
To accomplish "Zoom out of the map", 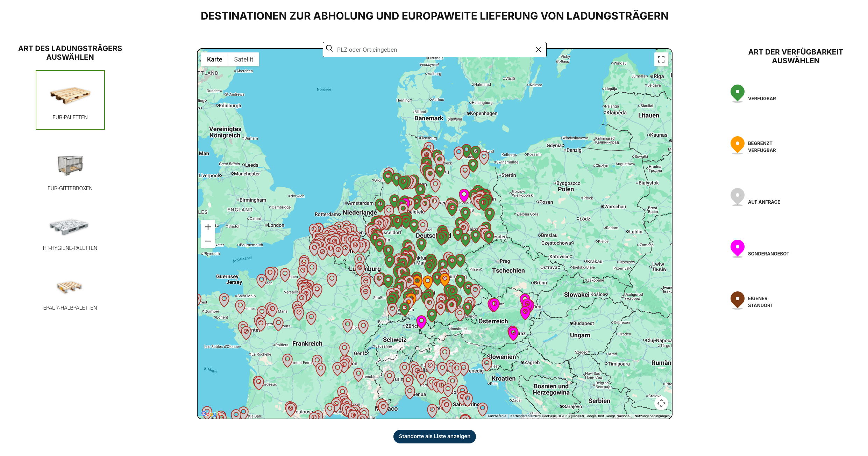I will [208, 241].
